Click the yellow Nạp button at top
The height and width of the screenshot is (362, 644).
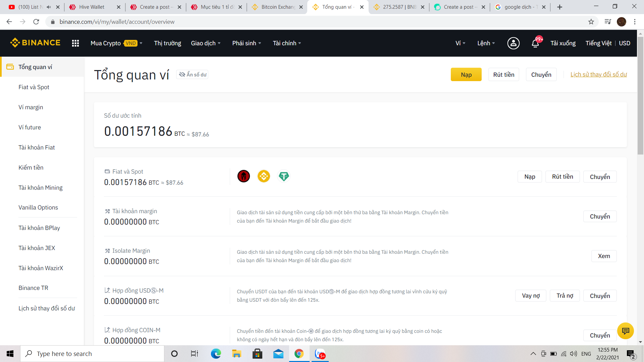tap(466, 74)
